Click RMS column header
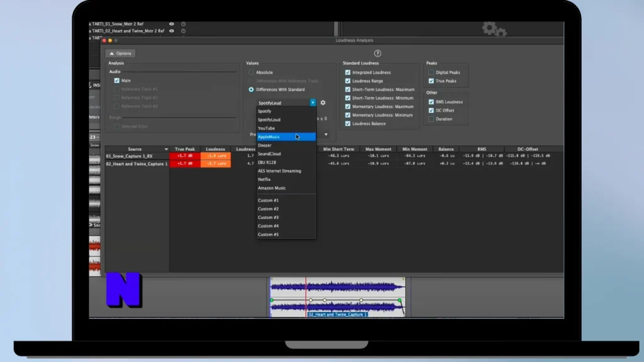Viewport: 644px width, 362px height. pos(482,150)
